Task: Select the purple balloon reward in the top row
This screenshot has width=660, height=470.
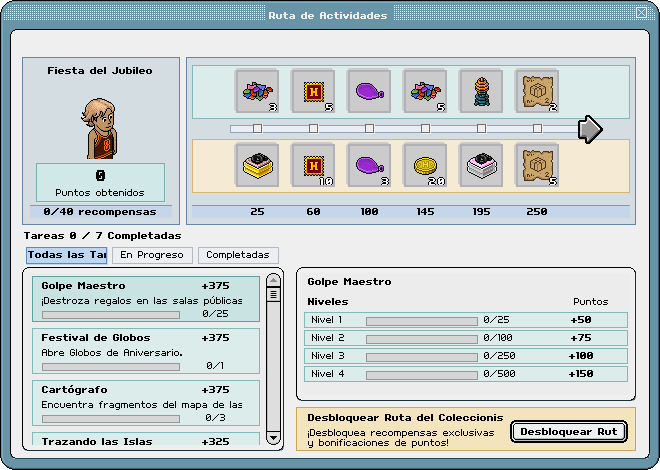Action: (369, 91)
